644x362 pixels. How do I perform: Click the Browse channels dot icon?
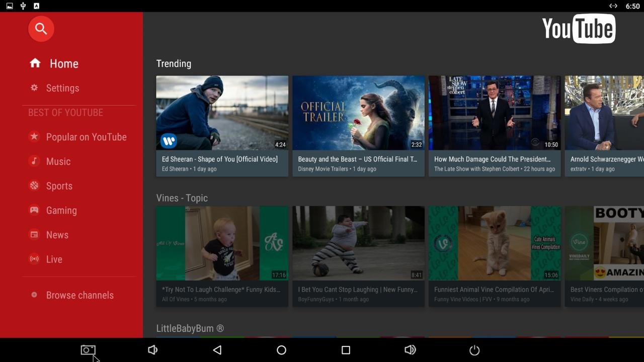click(34, 295)
